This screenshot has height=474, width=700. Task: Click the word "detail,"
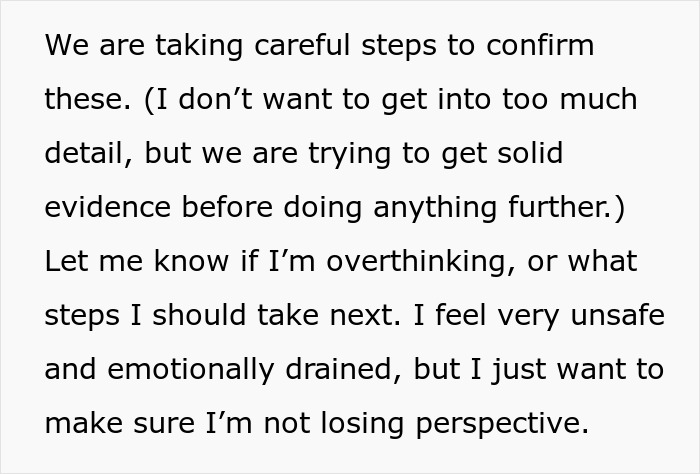coord(89,153)
